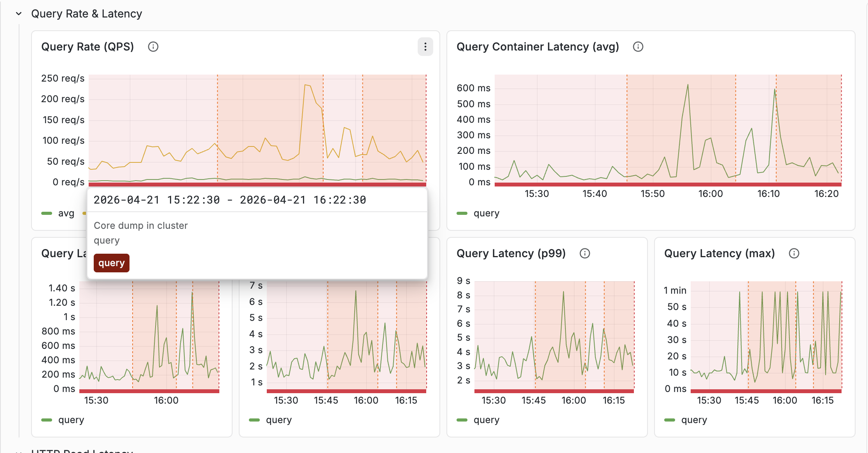
Task: Select the Query Latency (p99) panel heading
Action: [x=511, y=253]
